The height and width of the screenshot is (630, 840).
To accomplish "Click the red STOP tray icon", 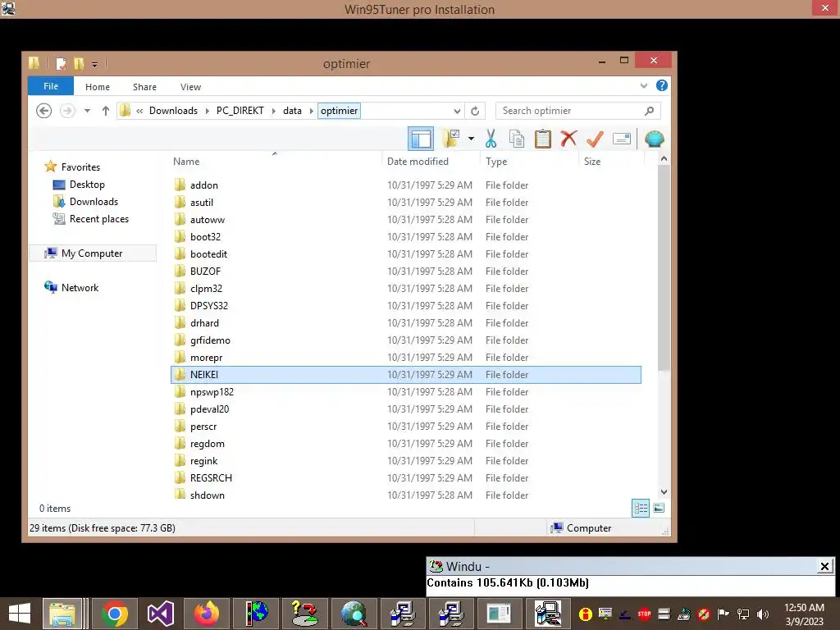I will 645,614.
